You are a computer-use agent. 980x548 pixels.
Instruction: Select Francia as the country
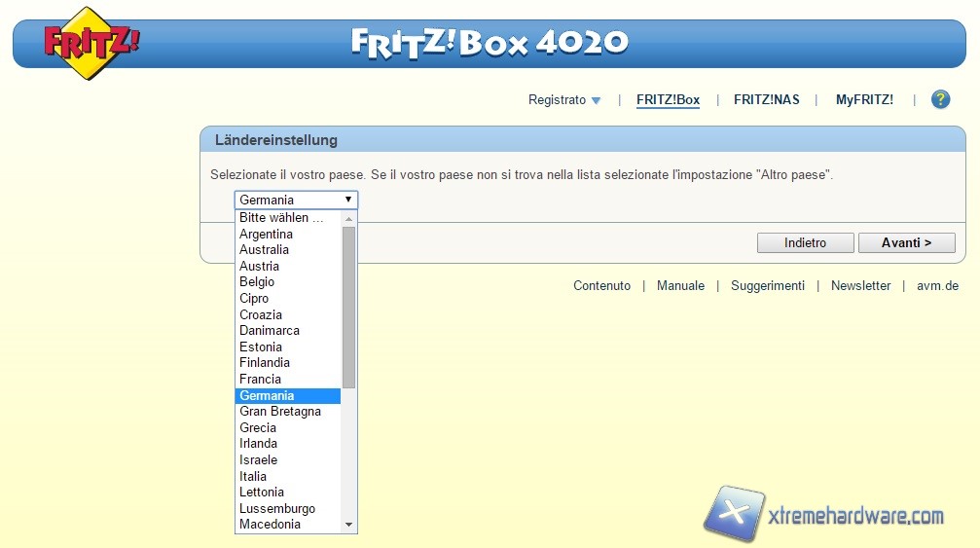click(260, 379)
